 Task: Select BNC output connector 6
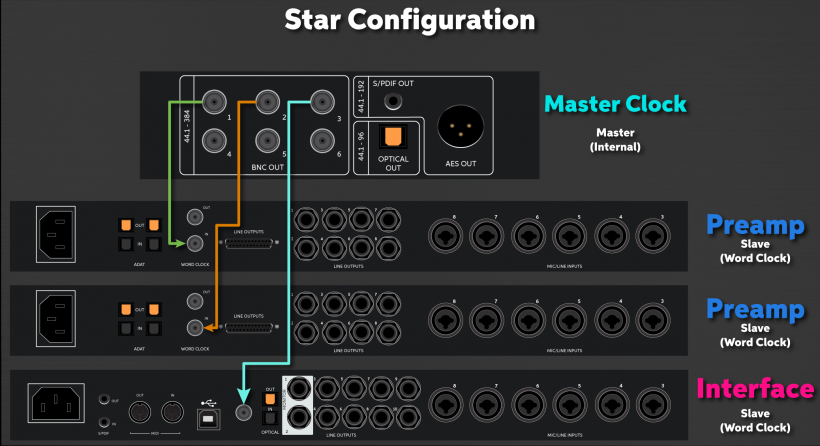[322, 141]
